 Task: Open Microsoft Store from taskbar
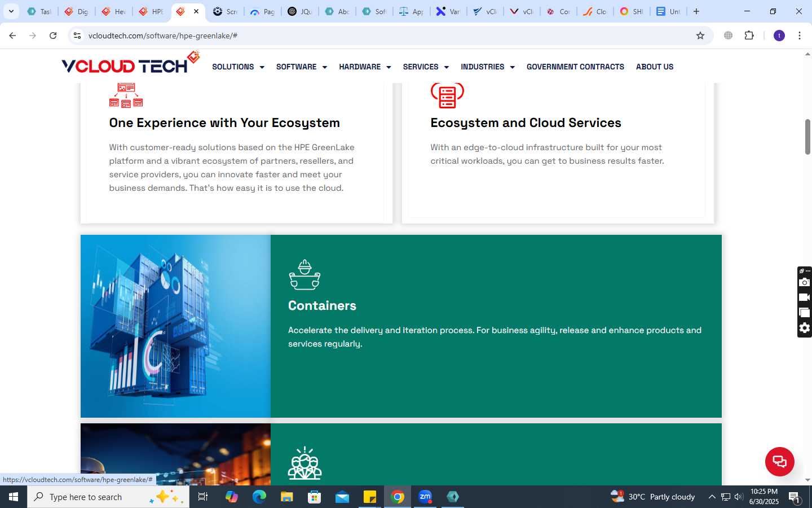(314, 497)
